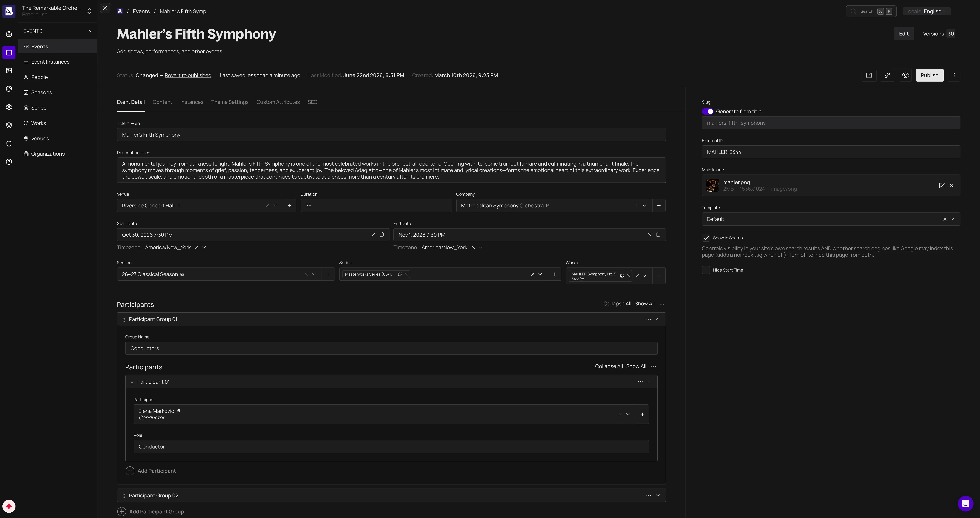Click the Publish button
This screenshot has height=518, width=980.
(x=929, y=75)
